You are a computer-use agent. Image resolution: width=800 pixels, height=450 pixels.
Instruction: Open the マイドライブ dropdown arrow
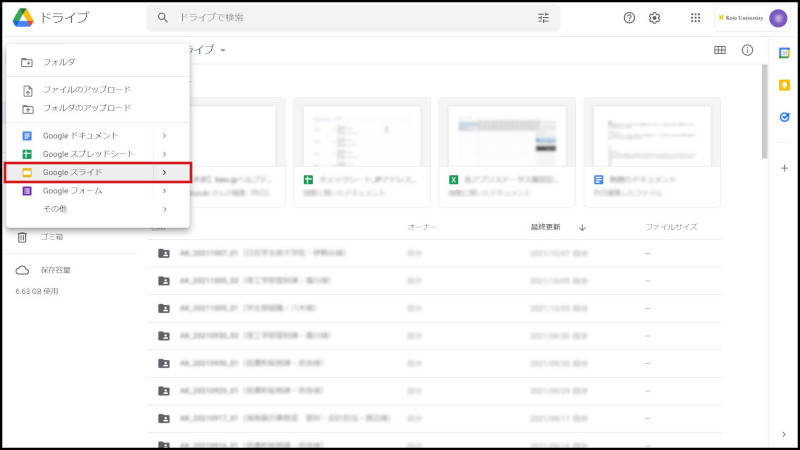click(223, 50)
